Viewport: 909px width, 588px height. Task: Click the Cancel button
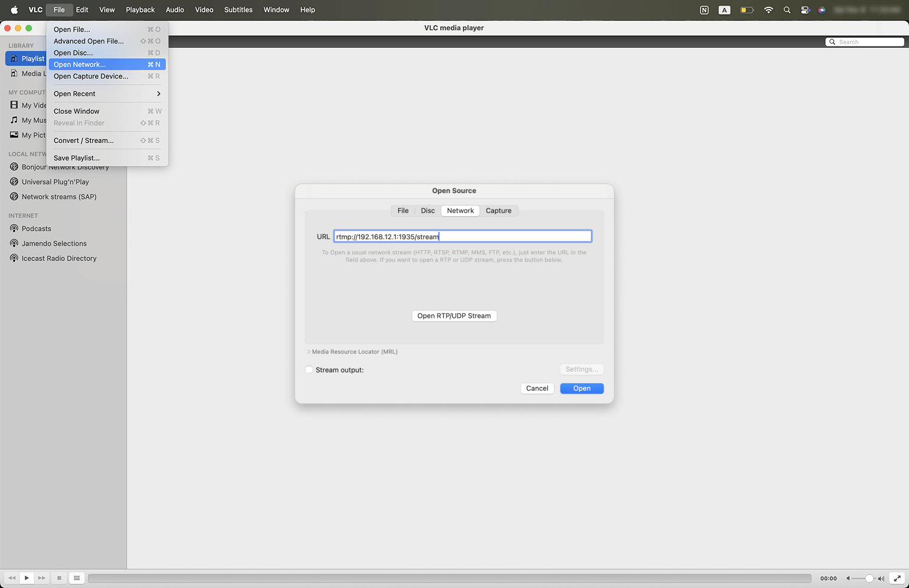coord(537,388)
